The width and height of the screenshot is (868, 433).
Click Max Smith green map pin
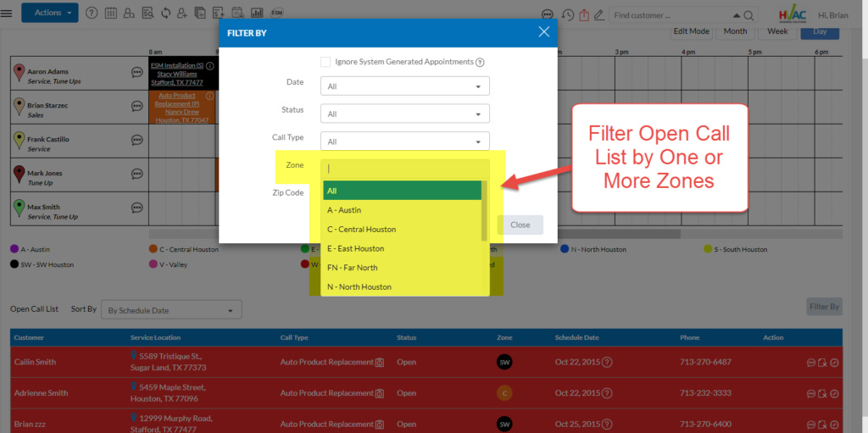tap(19, 209)
